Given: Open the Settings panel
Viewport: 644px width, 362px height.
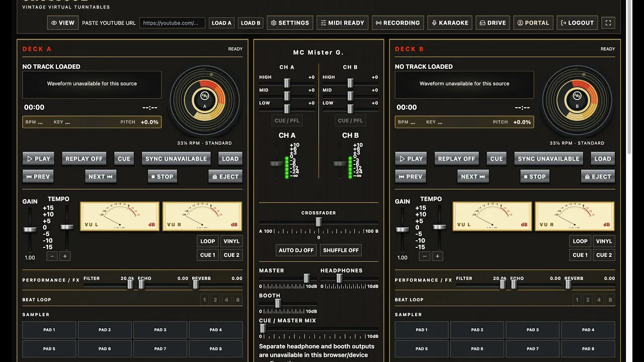Looking at the screenshot, I should click(290, 23).
